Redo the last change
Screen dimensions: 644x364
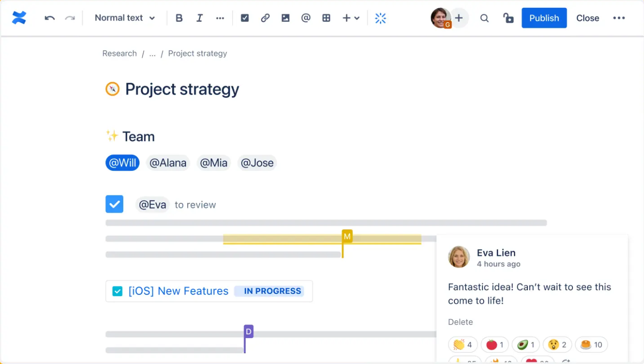coord(69,18)
